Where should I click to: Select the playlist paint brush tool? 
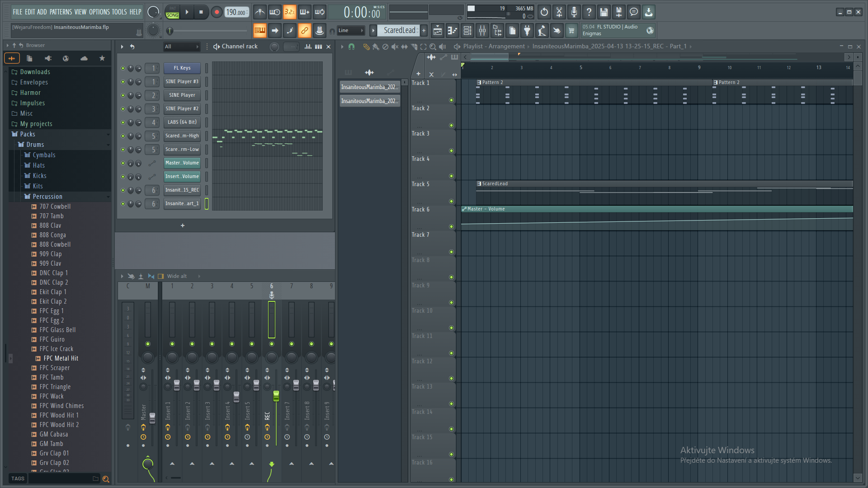coord(376,47)
